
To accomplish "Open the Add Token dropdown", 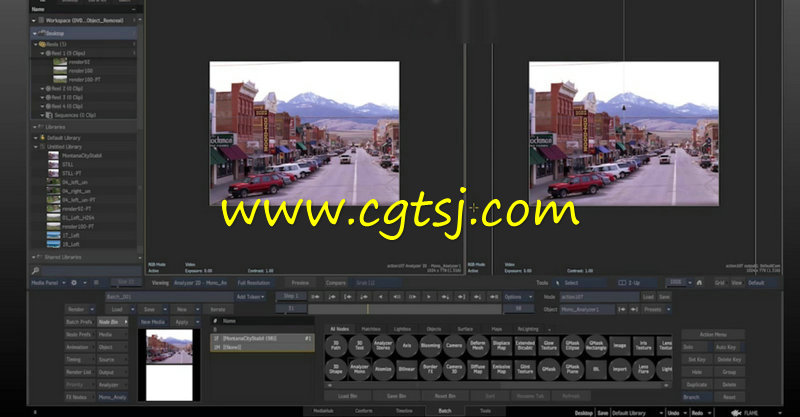I will (x=250, y=297).
